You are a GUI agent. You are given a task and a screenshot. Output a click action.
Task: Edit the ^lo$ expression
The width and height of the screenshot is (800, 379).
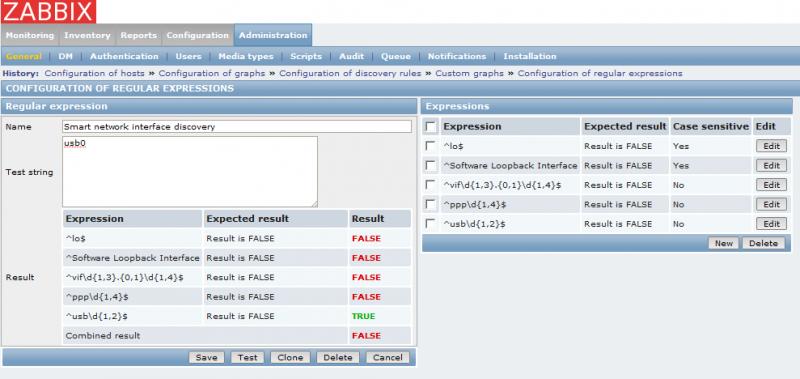tap(771, 146)
